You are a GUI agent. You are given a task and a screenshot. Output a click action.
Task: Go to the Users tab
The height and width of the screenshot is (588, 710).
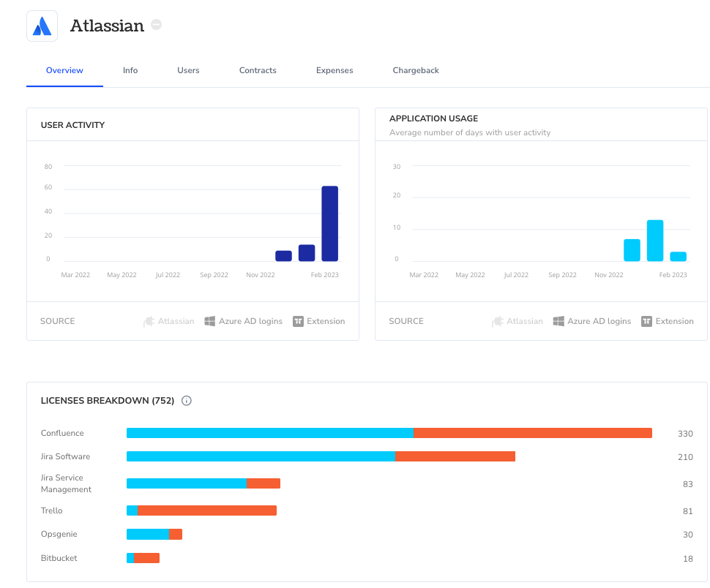click(x=188, y=70)
